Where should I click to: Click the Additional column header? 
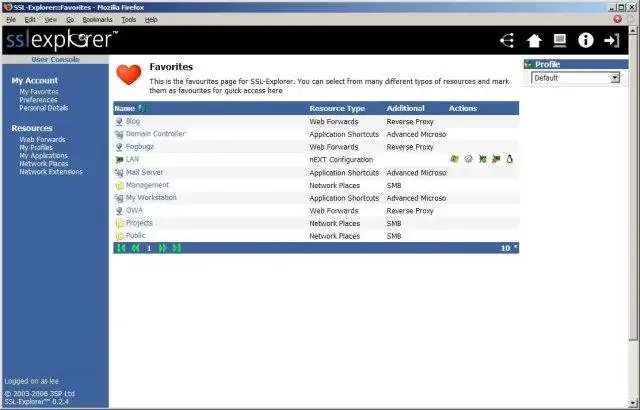pos(406,109)
